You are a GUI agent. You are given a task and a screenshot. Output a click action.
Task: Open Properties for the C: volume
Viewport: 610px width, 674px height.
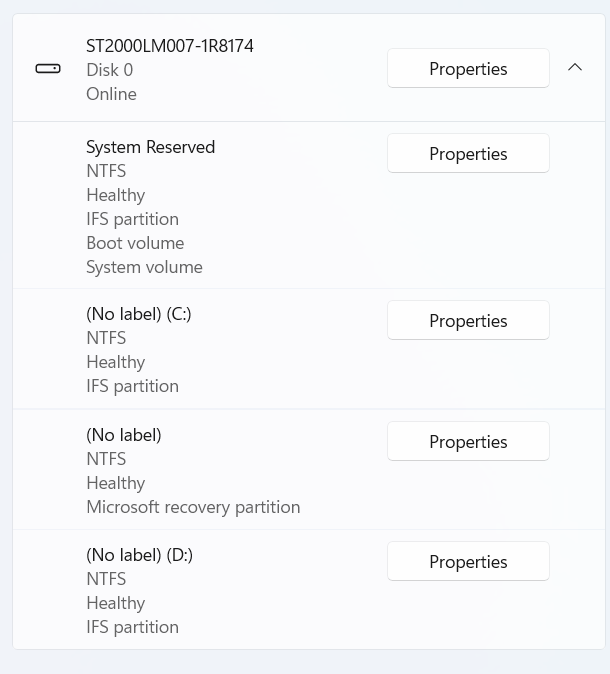click(468, 321)
